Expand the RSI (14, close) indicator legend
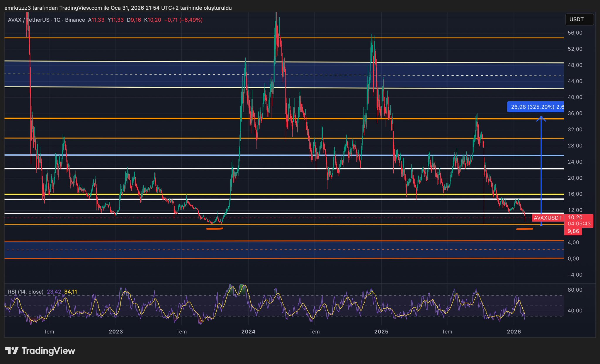This screenshot has height=364, width=600. pyautogui.click(x=26, y=292)
